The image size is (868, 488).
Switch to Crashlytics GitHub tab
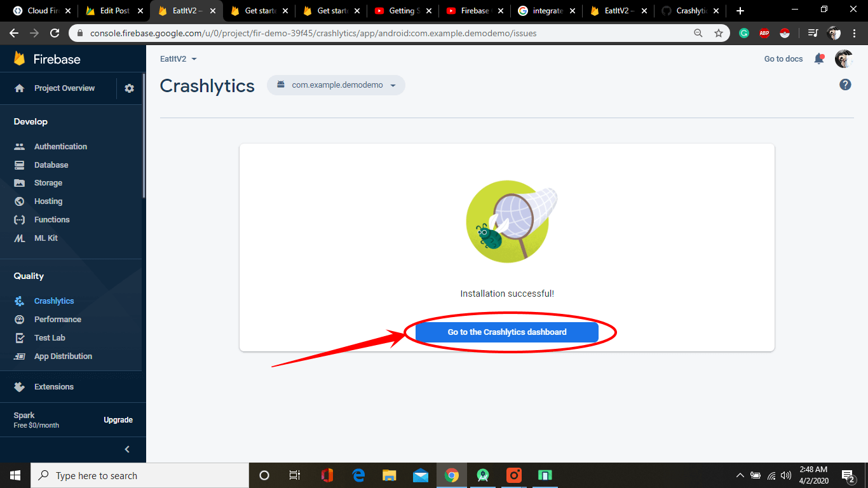click(691, 11)
